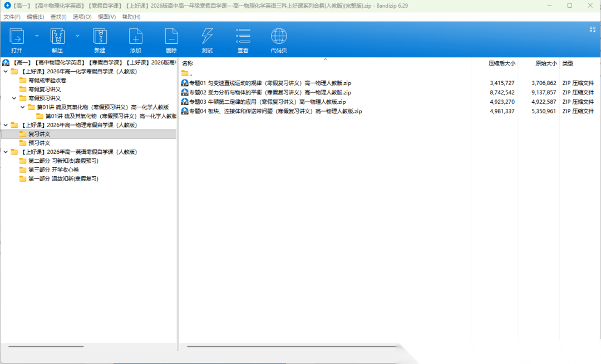
Task: Sort files by the 压缩后大小 column header
Action: coord(501,63)
